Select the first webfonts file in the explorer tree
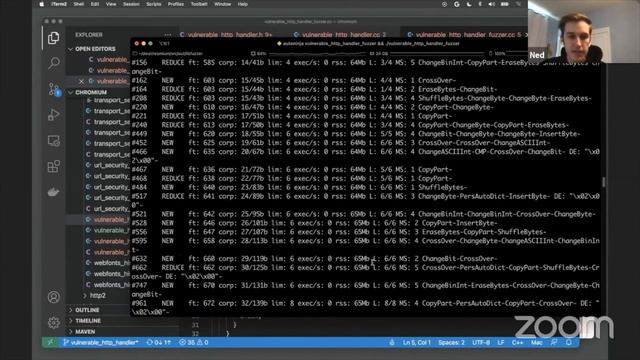The width and height of the screenshot is (640, 360). pyautogui.click(x=107, y=263)
